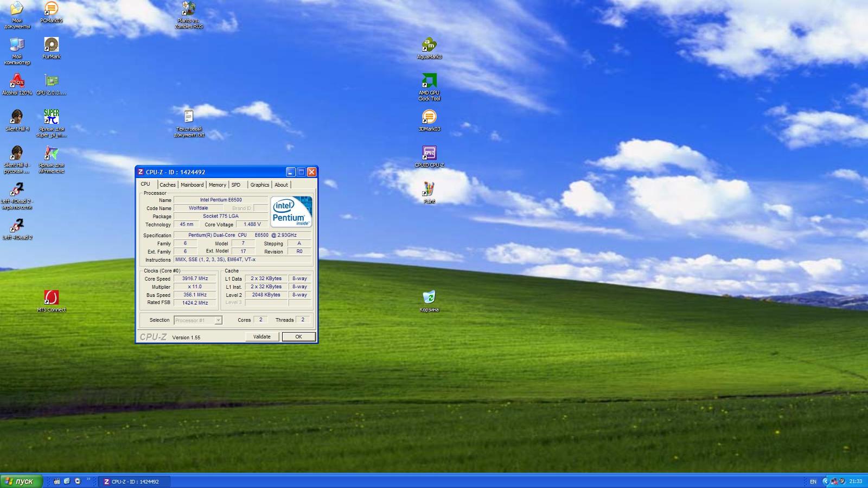Switch to the About tab
The image size is (868, 488).
point(281,185)
